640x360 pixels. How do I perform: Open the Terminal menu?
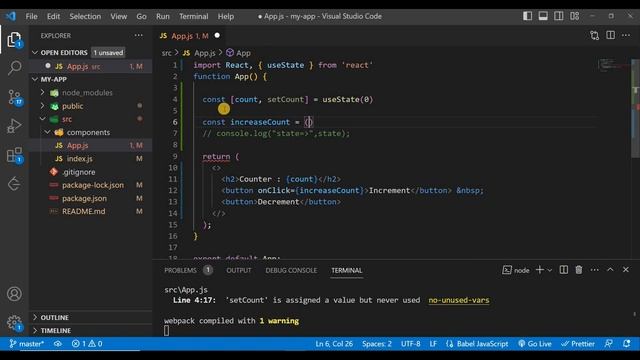point(193,16)
